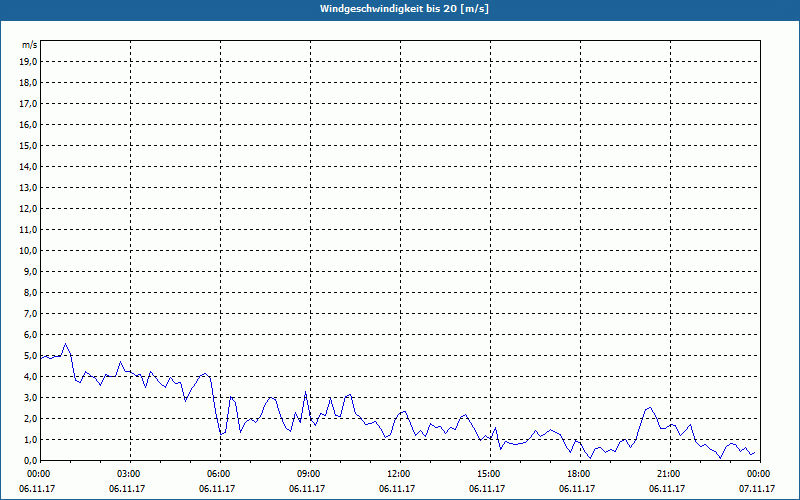Choose the 06.11.17 date under 21:00
Viewport: 800px width, 500px height.
click(x=667, y=489)
